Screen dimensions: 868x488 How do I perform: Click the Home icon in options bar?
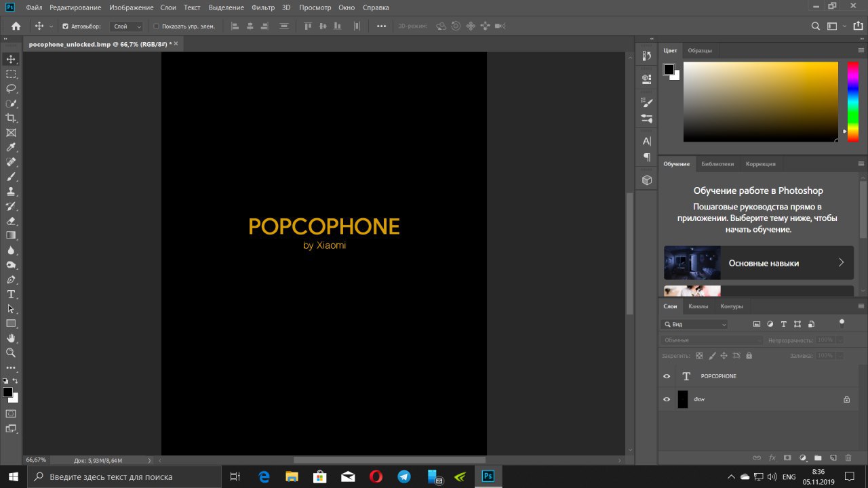pos(16,26)
